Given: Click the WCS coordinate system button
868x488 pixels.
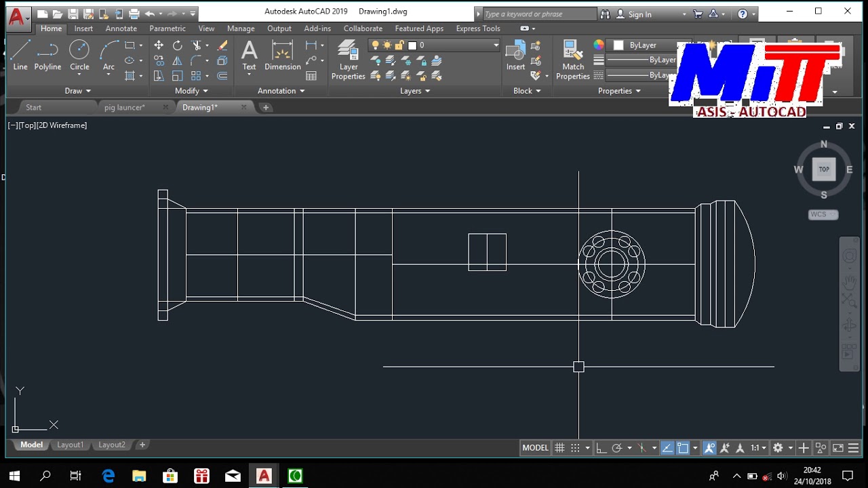Looking at the screenshot, I should tap(823, 215).
